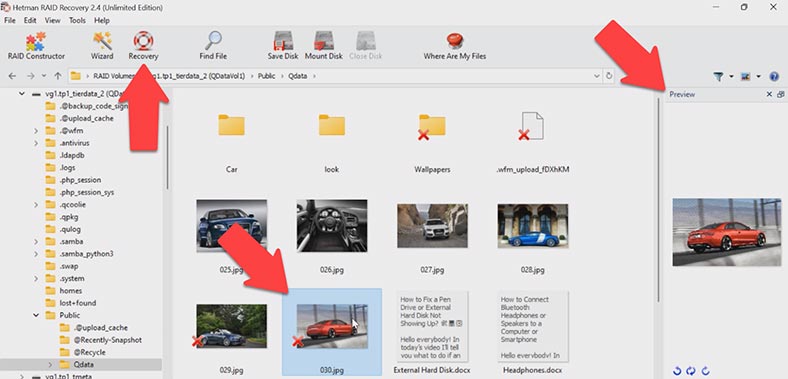
Task: Click the middle rotate preview icon
Action: point(691,371)
